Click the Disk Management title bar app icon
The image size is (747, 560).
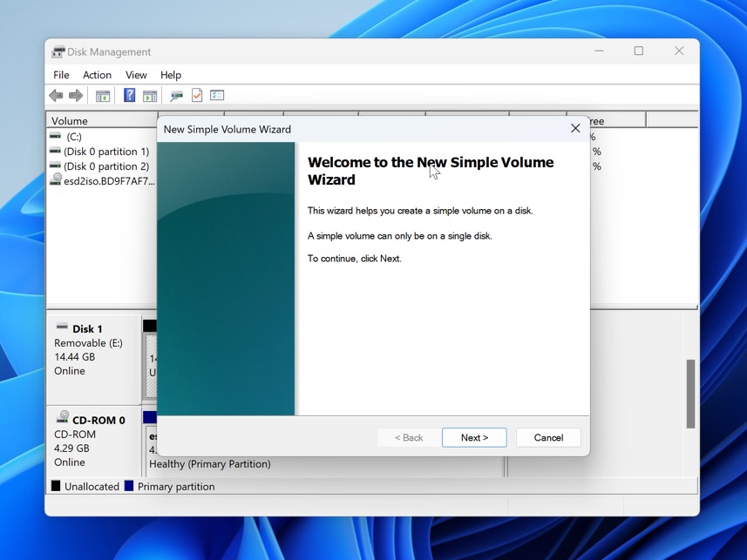point(58,52)
